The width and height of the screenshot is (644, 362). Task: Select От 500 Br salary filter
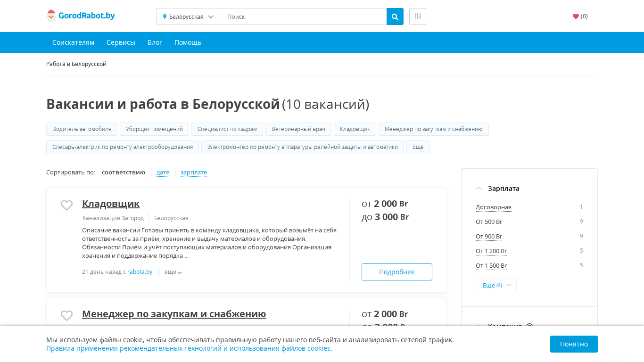pyautogui.click(x=489, y=222)
